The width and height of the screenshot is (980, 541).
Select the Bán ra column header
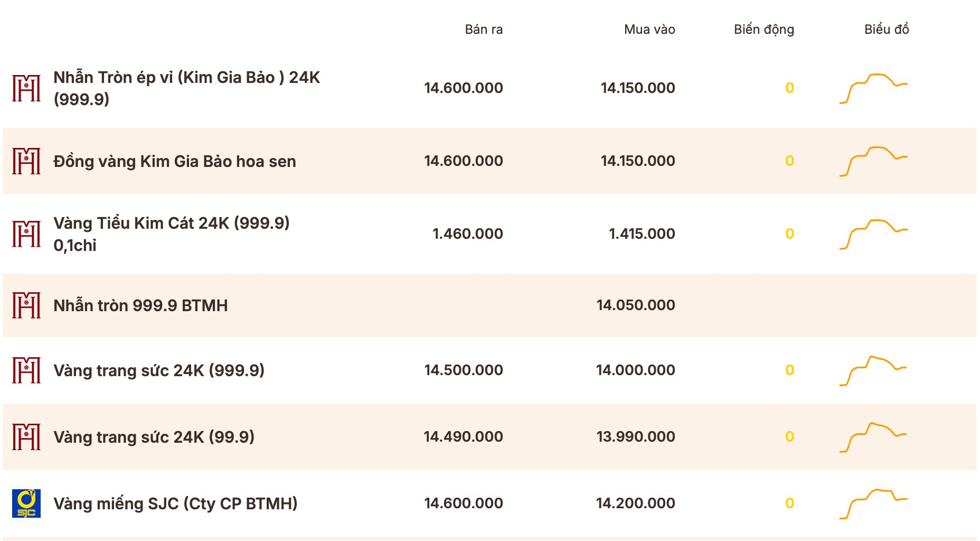[x=484, y=30]
